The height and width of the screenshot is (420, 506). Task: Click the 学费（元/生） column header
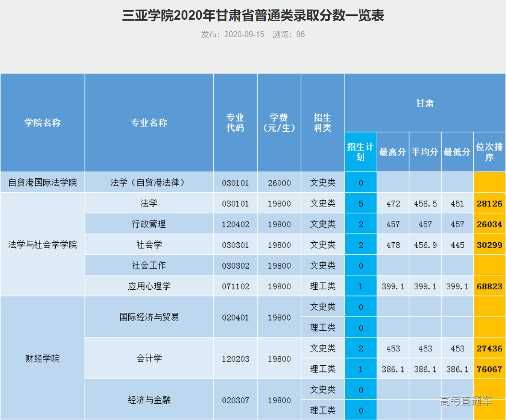click(280, 123)
